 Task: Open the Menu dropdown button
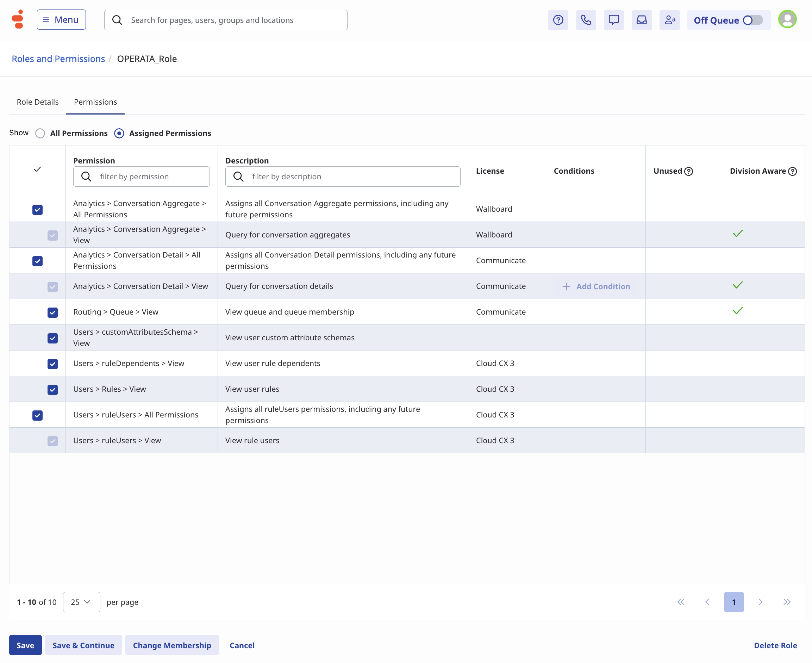61,20
